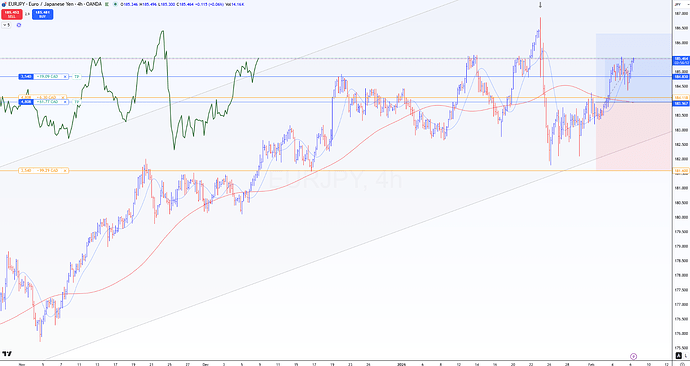Select the 3,540 quantity box on +19.09 CAD line
Image resolution: width=690 pixels, height=366 pixels.
[25, 77]
